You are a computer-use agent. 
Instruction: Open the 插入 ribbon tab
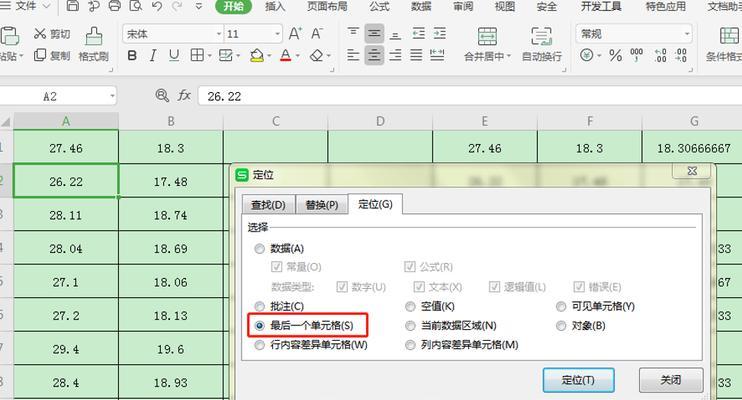point(275,6)
